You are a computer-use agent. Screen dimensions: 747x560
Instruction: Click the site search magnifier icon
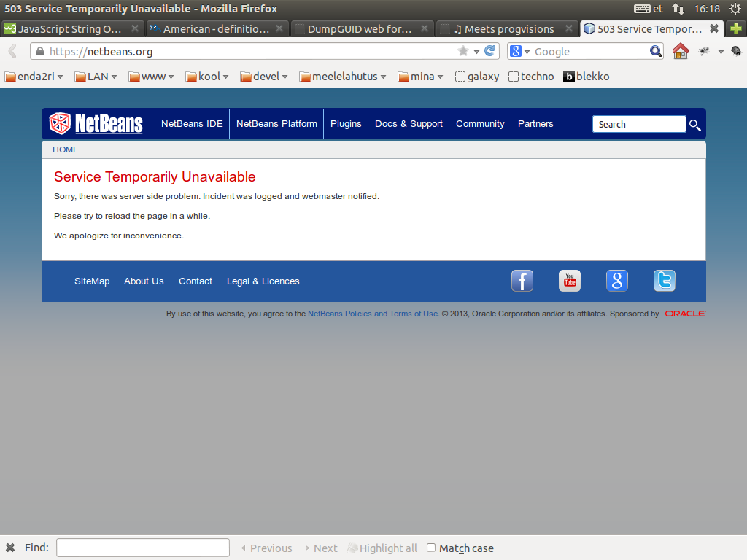pos(695,125)
